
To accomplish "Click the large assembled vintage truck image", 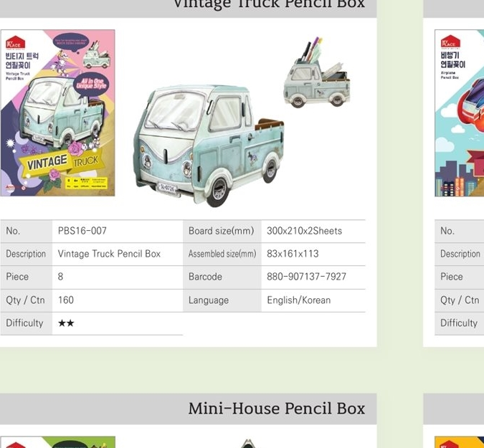I will pos(209,146).
